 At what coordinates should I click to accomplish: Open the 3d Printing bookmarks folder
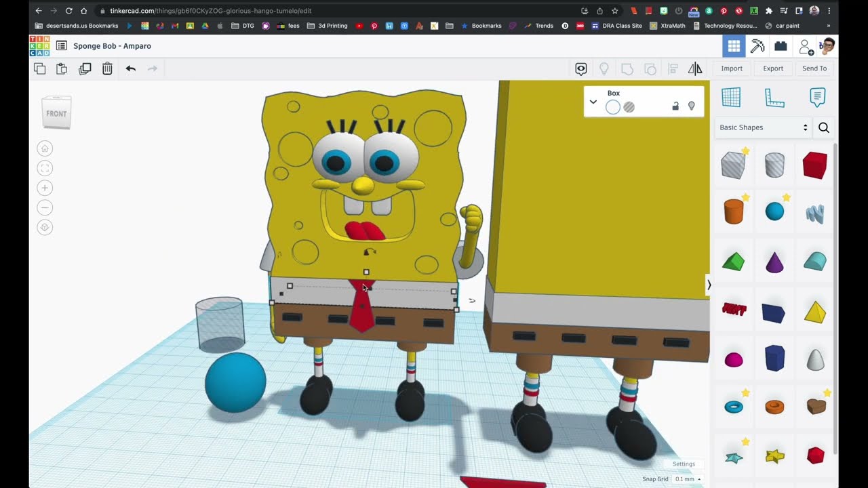327,26
